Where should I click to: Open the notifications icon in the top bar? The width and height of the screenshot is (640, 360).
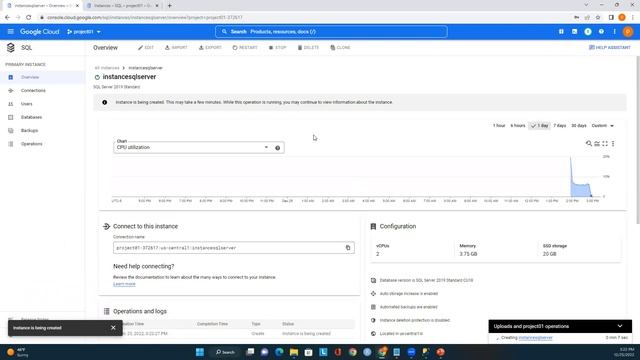point(588,31)
